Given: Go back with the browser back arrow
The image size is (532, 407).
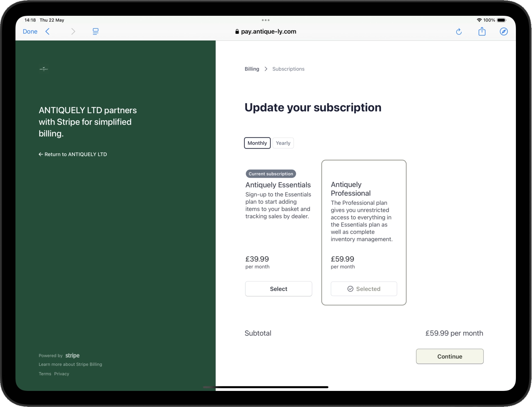Looking at the screenshot, I should point(47,31).
